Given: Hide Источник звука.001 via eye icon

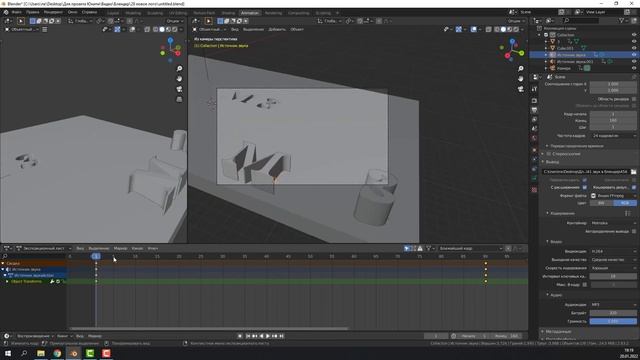Looking at the screenshot, I should pyautogui.click(x=634, y=62).
